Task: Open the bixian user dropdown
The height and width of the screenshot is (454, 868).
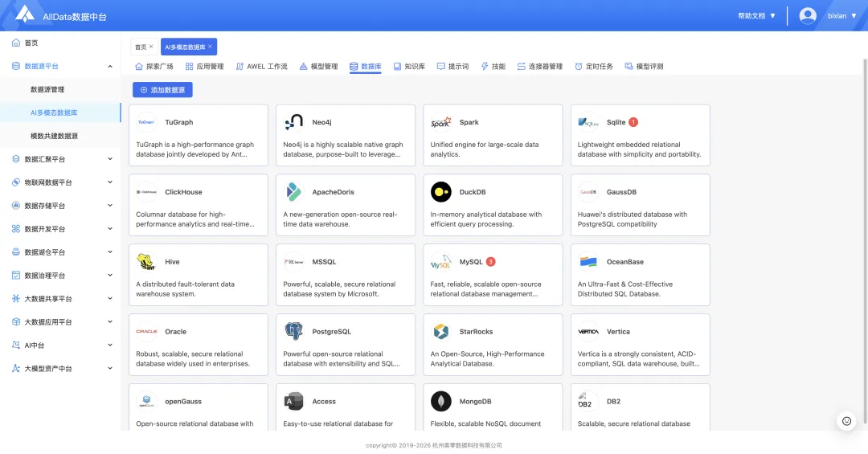Action: coord(842,16)
